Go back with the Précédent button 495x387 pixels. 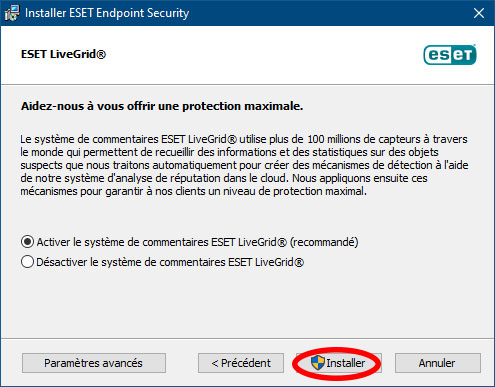point(241,363)
